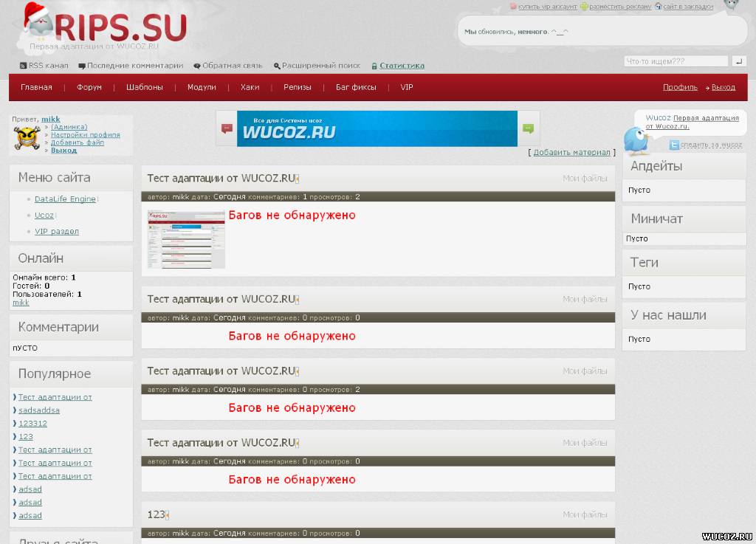This screenshot has height=544, width=756.
Task: Click the mikk link in the Онлайн block
Action: [x=21, y=303]
